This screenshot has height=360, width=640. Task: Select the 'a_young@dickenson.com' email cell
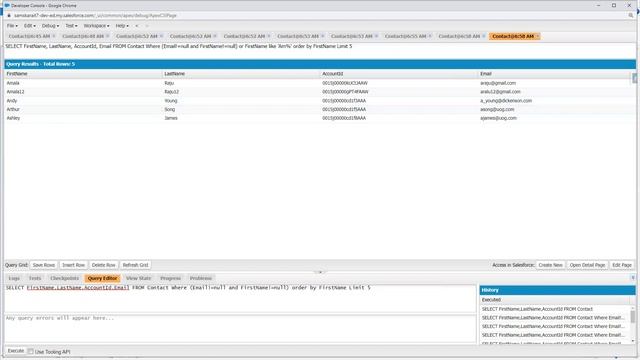(x=555, y=100)
